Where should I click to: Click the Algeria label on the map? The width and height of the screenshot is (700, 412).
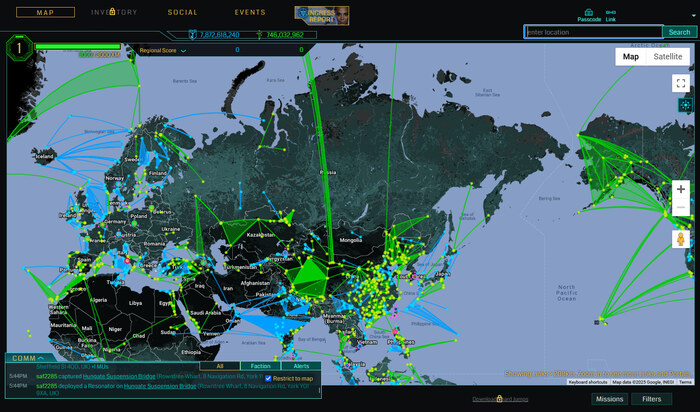click(x=98, y=300)
